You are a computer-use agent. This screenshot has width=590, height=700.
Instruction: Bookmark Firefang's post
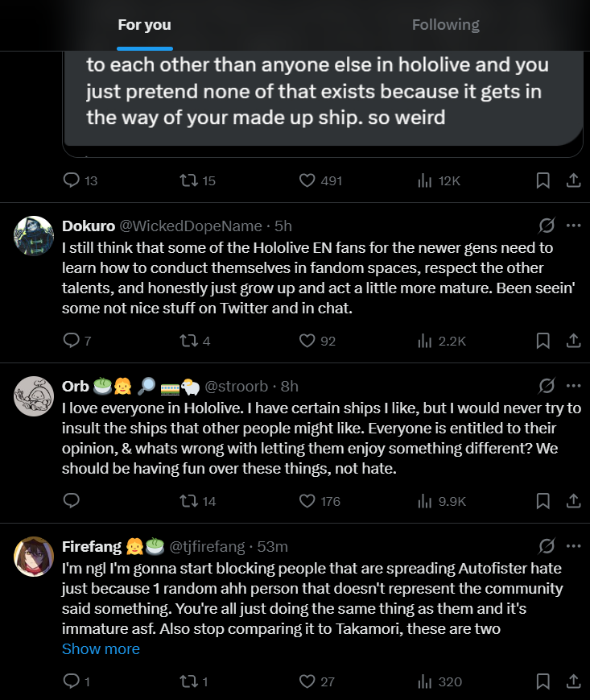(543, 681)
